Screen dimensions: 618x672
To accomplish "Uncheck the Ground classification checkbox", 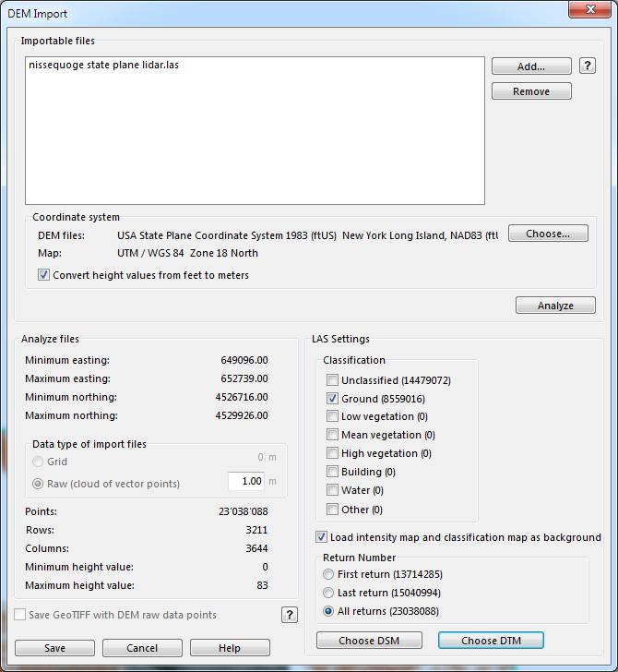I will click(332, 399).
